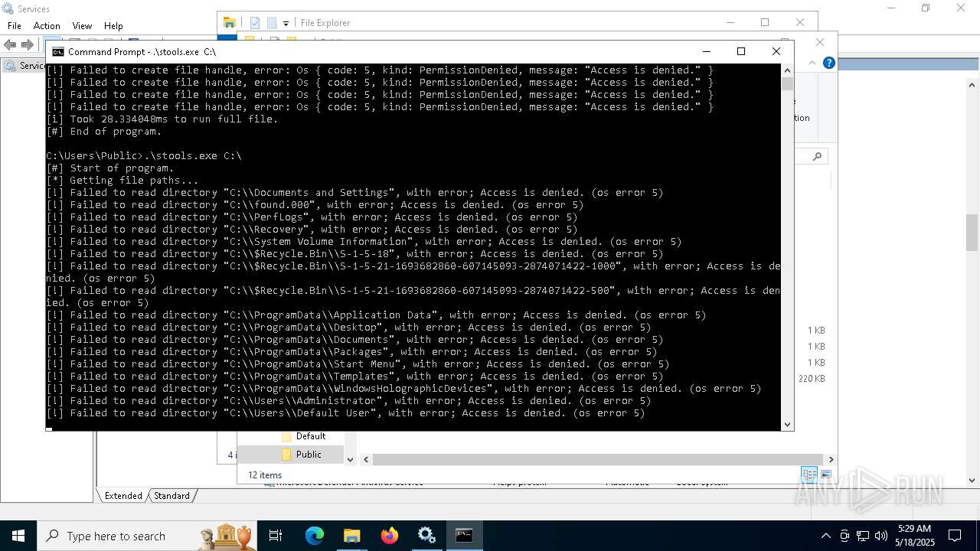Open File Explorer from the taskbar
The image size is (980, 551).
(x=351, y=536)
